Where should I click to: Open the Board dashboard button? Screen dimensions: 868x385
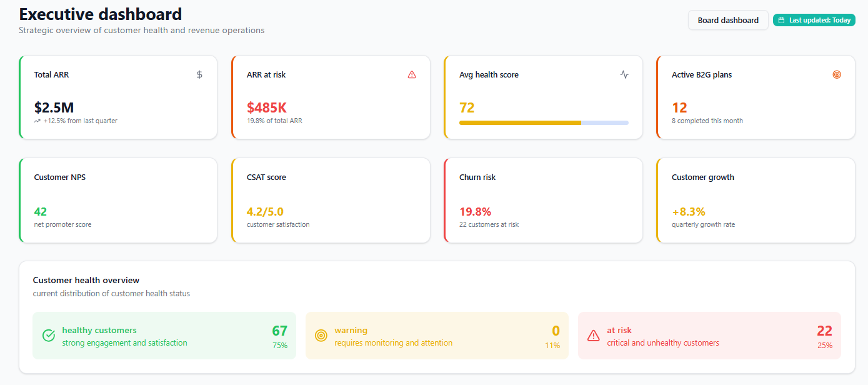pos(728,20)
